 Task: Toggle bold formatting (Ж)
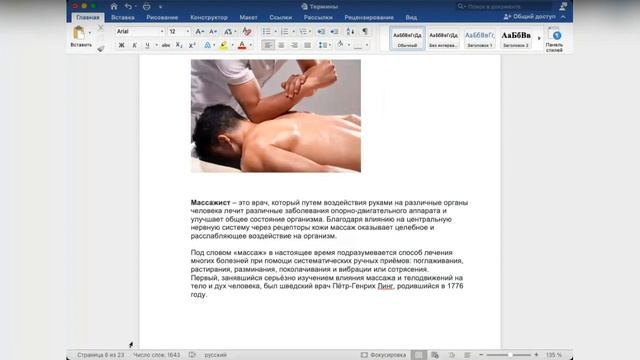(121, 45)
